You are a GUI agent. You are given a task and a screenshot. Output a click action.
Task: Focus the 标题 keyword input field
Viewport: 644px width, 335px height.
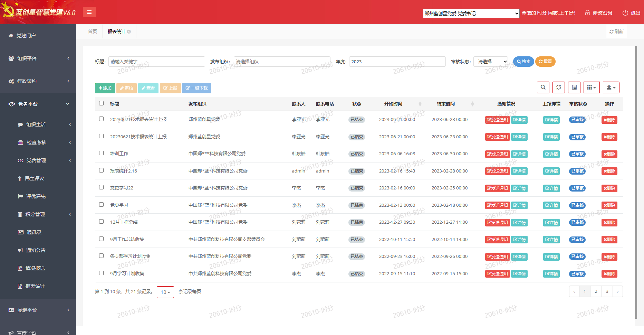tap(156, 62)
